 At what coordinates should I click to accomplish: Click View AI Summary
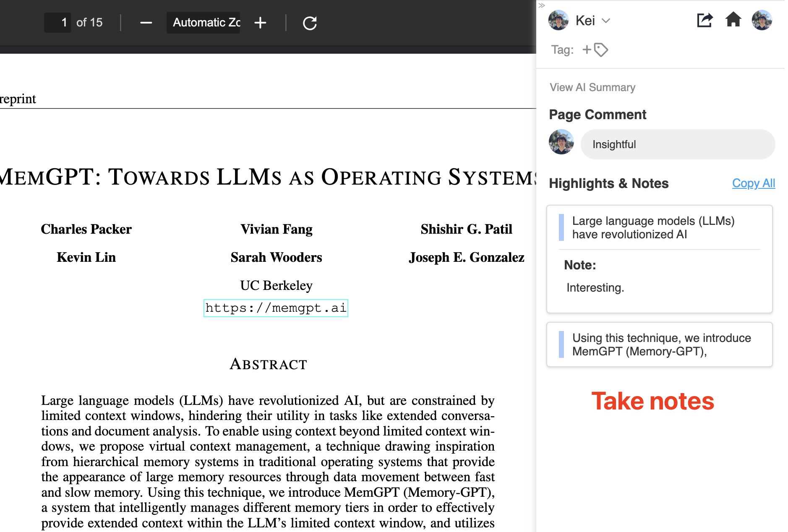click(x=592, y=87)
